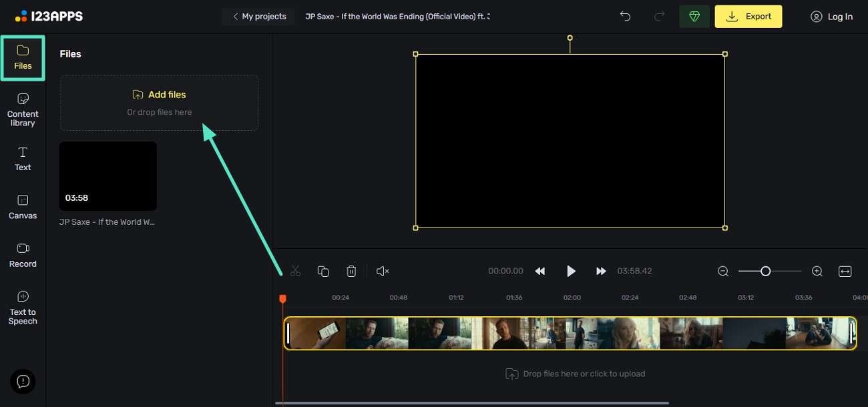Click the video preview canvas

point(570,141)
